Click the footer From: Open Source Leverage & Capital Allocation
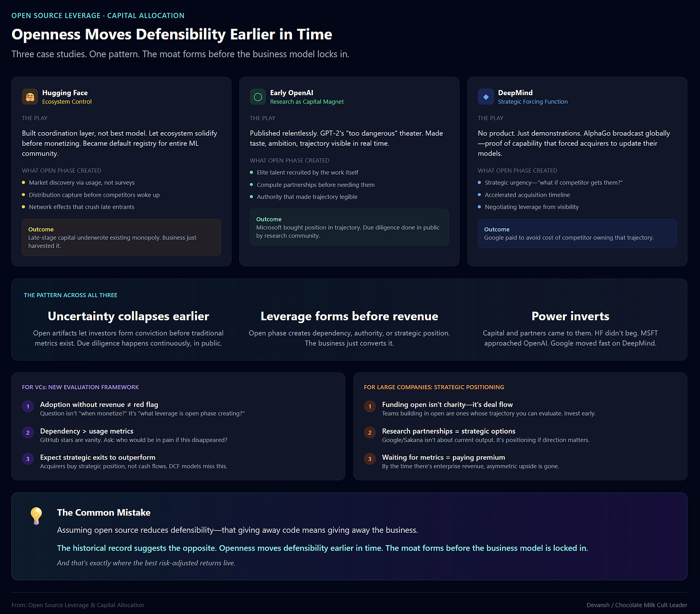The image size is (700, 614). point(78,605)
